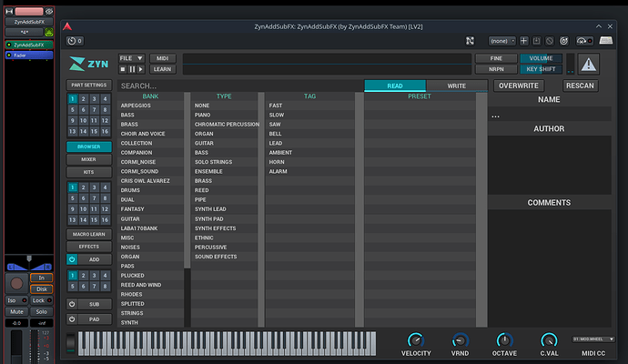Screen dimensions: 628x364
Task: Click the pin window icon in plugin toolbar
Action: coord(469,40)
